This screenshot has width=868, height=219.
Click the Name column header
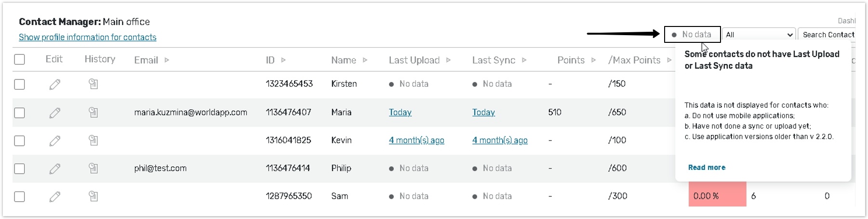[x=344, y=60]
